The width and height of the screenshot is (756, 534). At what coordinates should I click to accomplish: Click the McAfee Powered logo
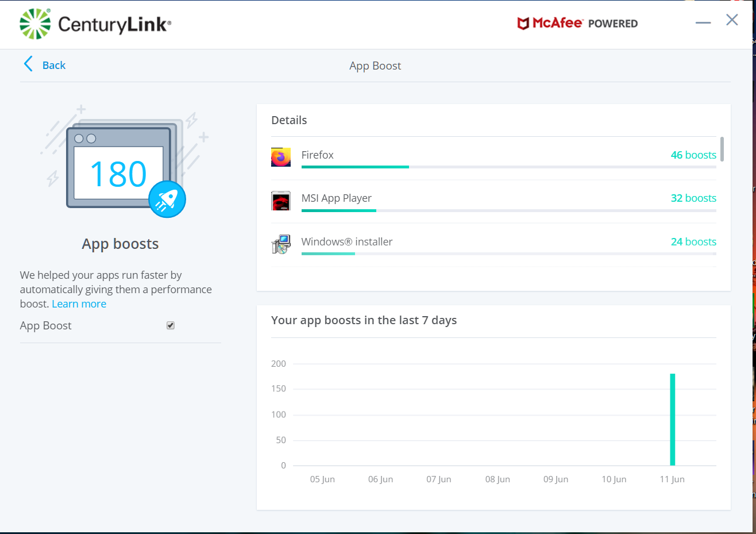coord(577,23)
